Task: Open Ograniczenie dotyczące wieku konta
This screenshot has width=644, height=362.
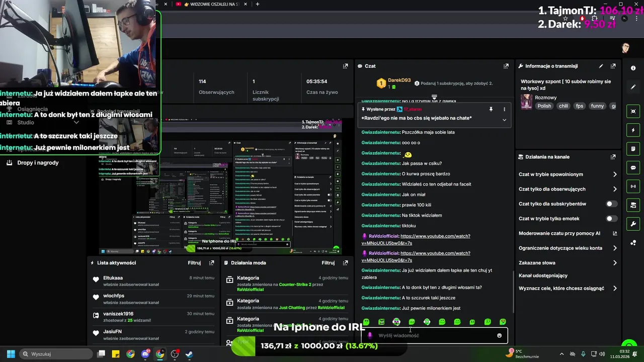Action: point(568,248)
